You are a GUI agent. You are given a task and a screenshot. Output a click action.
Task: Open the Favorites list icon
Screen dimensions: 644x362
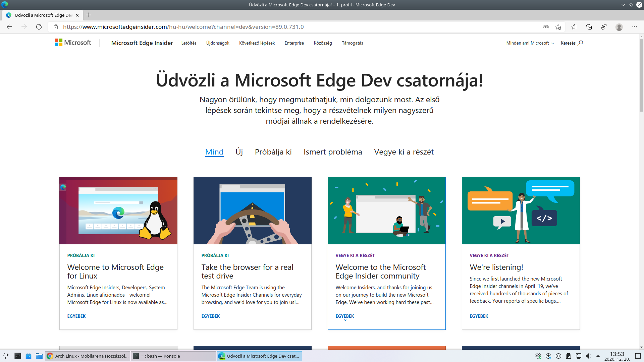click(x=574, y=27)
